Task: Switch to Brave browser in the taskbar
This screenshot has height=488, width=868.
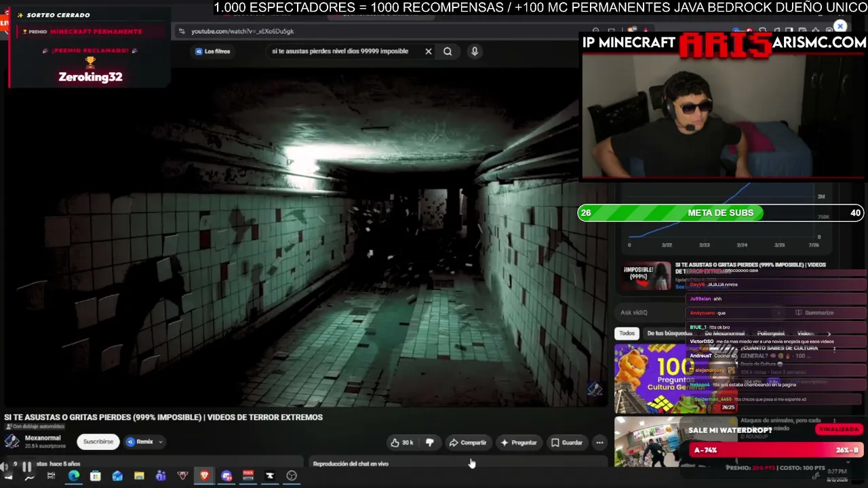Action: [204, 476]
